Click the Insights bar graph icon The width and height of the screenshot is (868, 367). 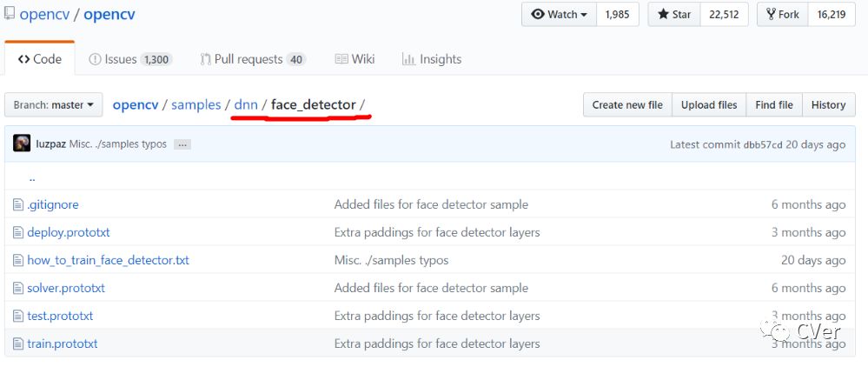(408, 59)
